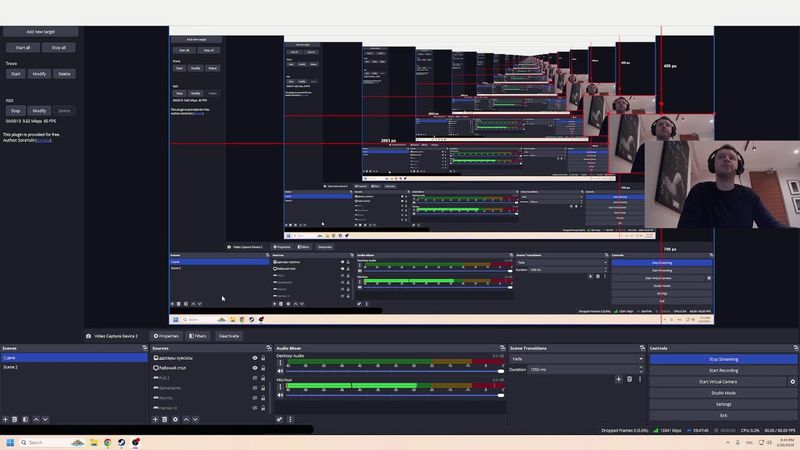Add a scene transition with the plus icon
This screenshot has height=450, width=800.
point(618,379)
